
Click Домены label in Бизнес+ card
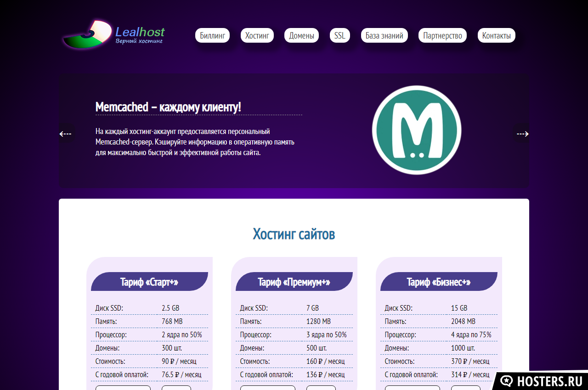click(x=397, y=348)
